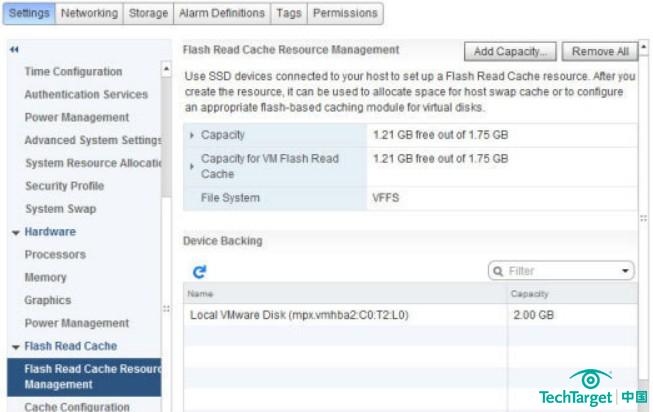Collapse the left navigation pane using double-arrow icon
Screen dimensions: 653x412
[x=13, y=49]
